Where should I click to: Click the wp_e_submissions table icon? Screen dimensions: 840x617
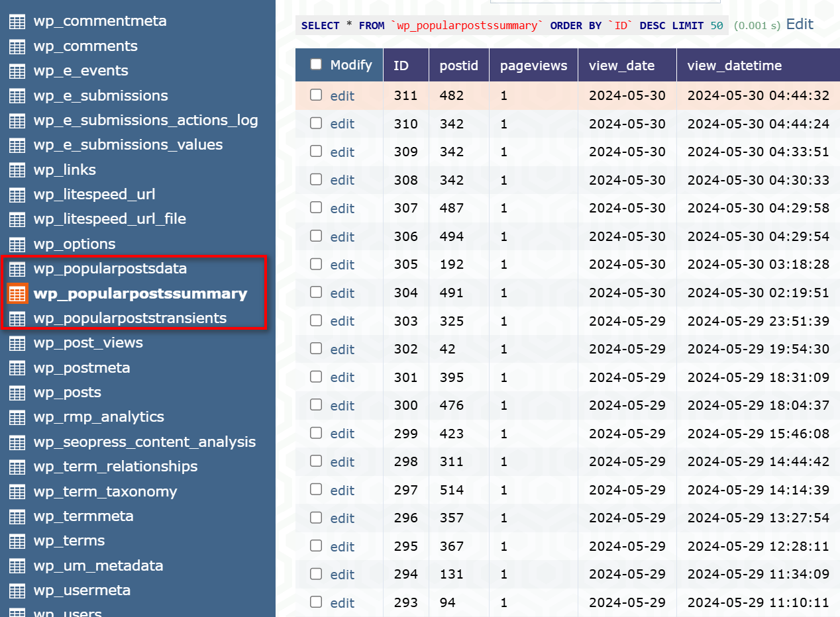point(17,96)
